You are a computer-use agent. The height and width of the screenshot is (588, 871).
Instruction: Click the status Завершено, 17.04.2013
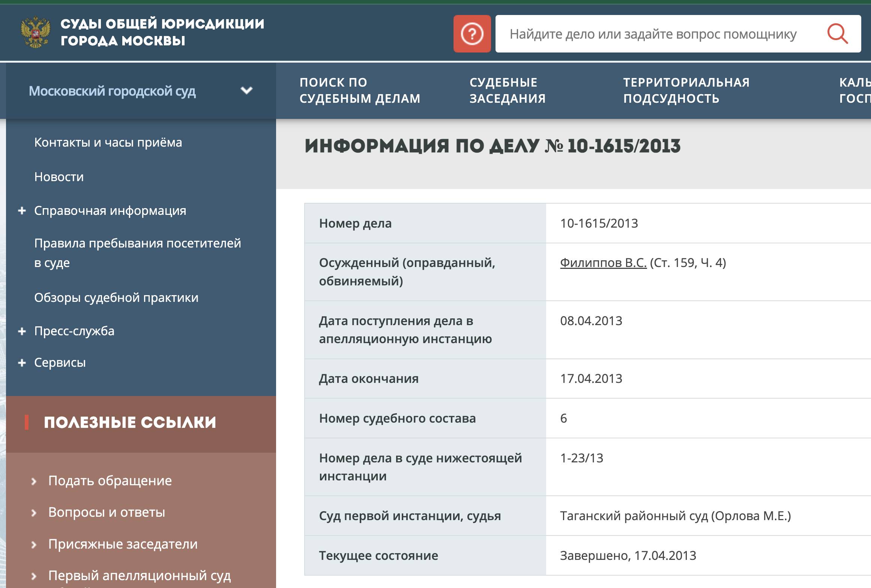[628, 555]
